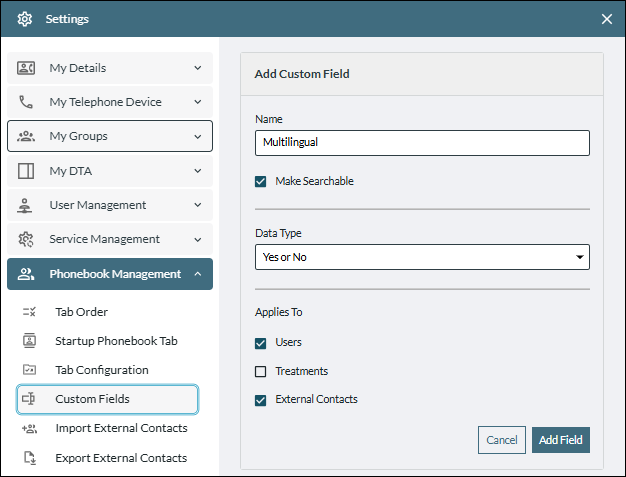Click the My DTA panel icon
Screen dimensions: 626x477
[26, 171]
